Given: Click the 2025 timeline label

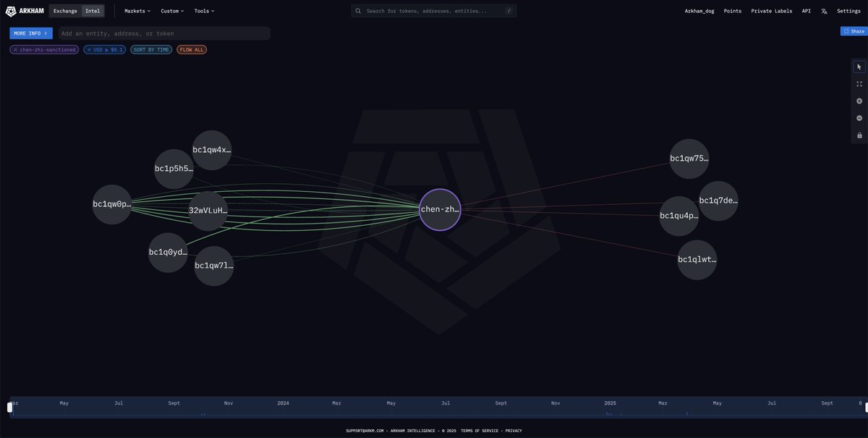Looking at the screenshot, I should coord(610,403).
